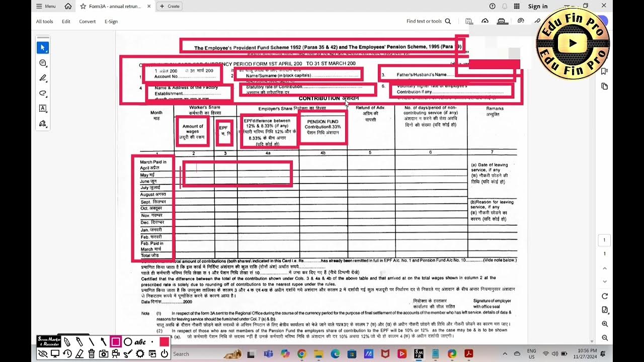Open the red color swatch picker
This screenshot has width=644, height=362.
click(x=165, y=342)
